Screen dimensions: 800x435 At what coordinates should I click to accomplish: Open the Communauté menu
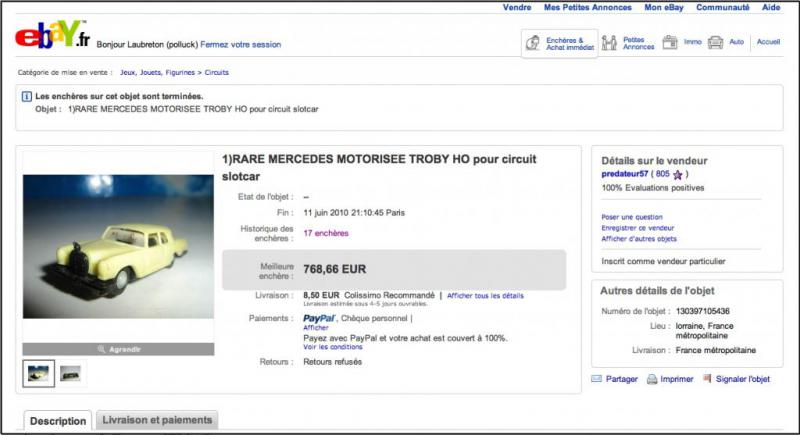point(723,7)
